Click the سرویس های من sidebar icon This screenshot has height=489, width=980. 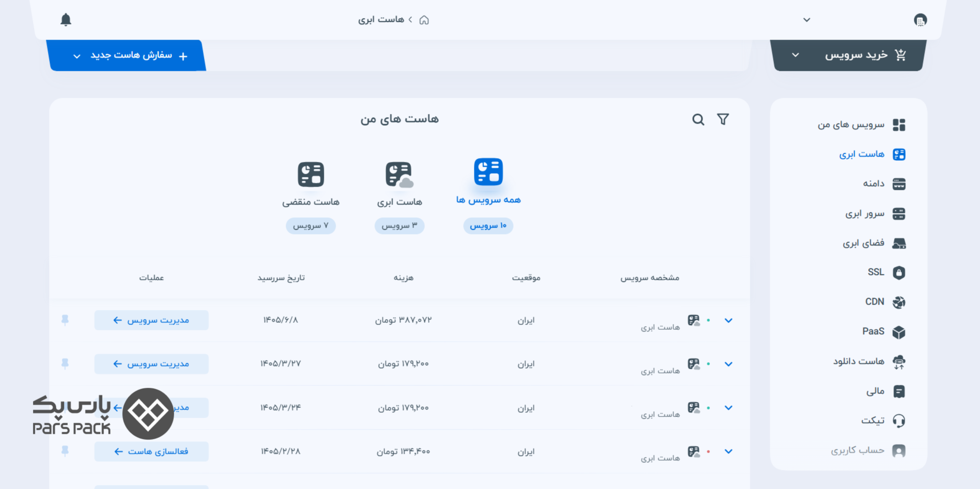click(899, 125)
